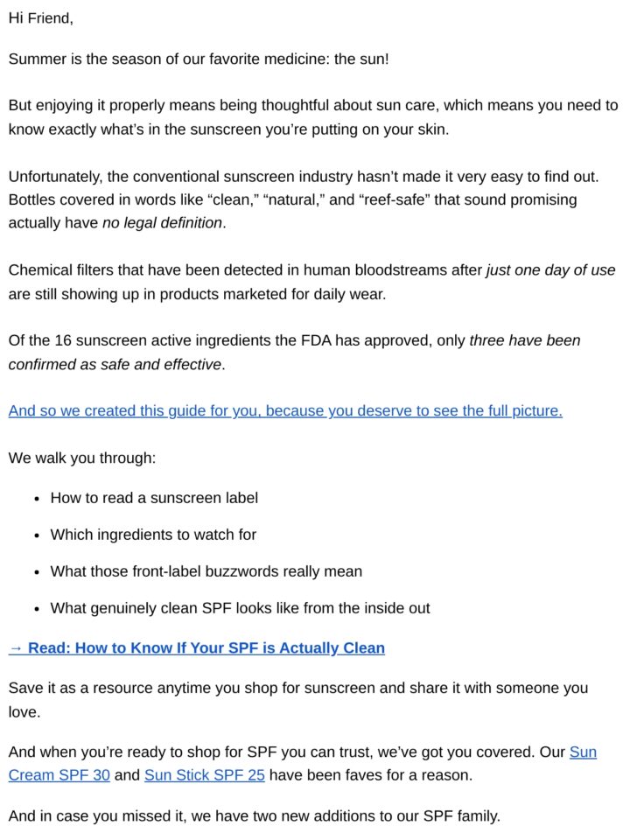Click the 'We walk you through:' heading line
Viewport: 630px width, 840px height.
[x=82, y=458]
